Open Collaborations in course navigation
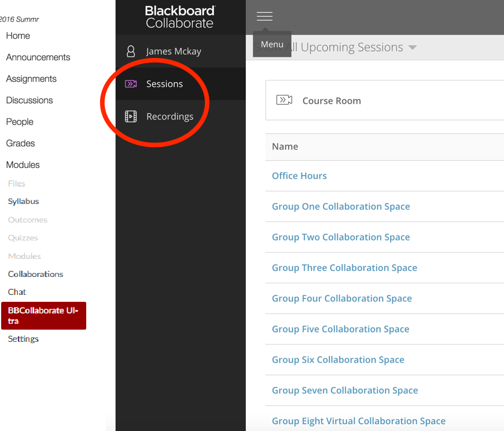504x431 pixels. [36, 274]
